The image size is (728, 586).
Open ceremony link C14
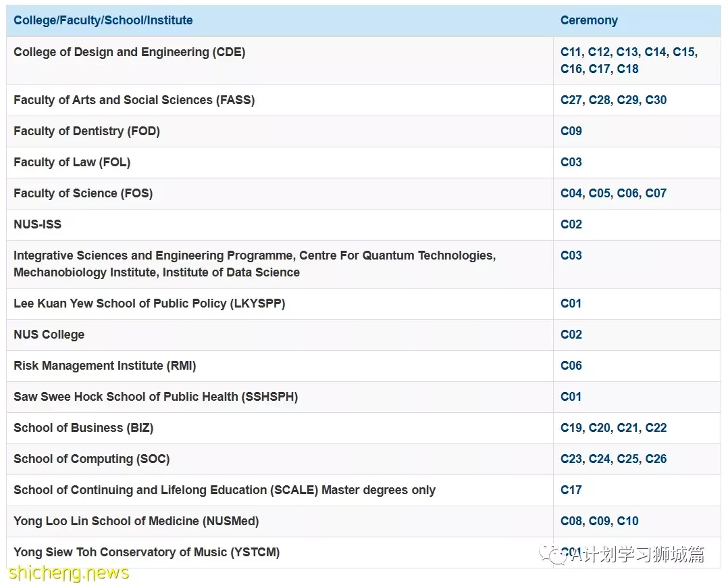tap(655, 52)
